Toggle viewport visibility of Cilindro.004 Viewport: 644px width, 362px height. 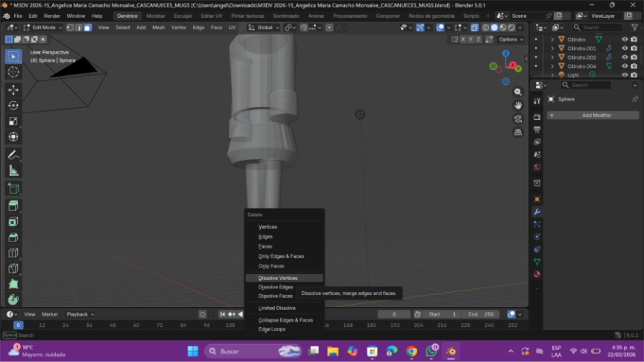pos(625,66)
